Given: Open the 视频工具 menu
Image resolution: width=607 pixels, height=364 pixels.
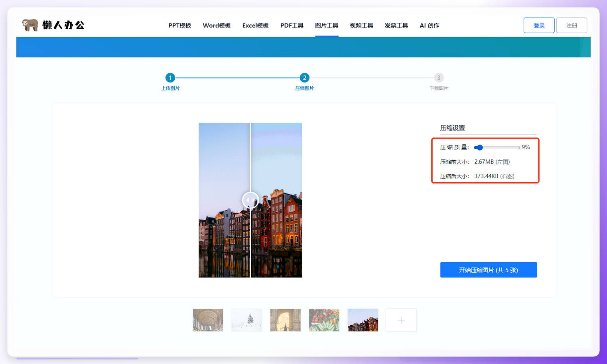Looking at the screenshot, I should coord(361,26).
